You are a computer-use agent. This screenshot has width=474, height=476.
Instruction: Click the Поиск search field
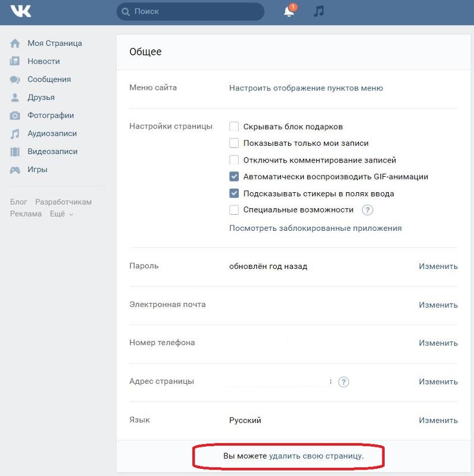click(x=191, y=11)
